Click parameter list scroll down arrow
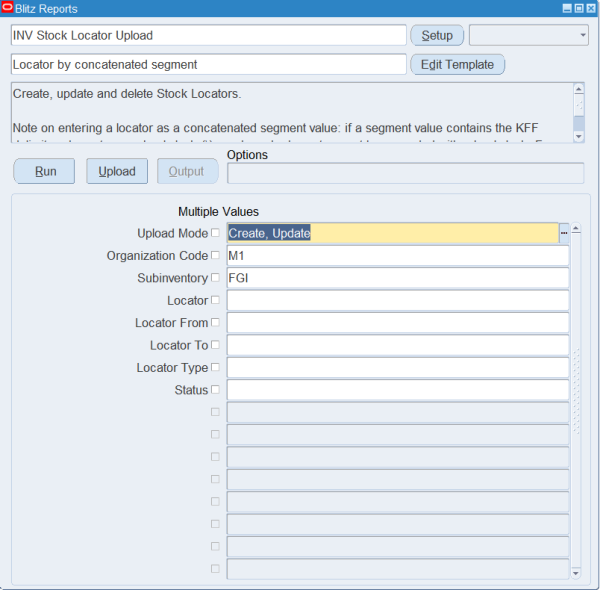Screen dimensions: 600x590 point(576,573)
